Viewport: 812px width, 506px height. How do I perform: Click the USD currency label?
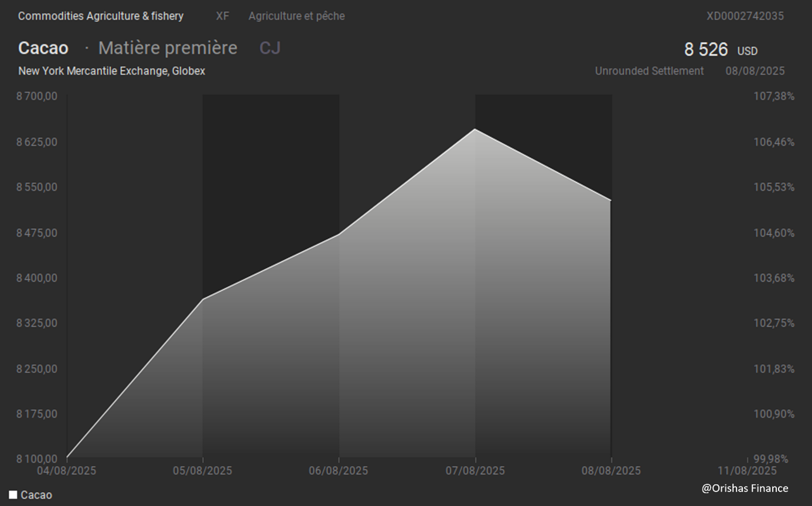point(748,52)
